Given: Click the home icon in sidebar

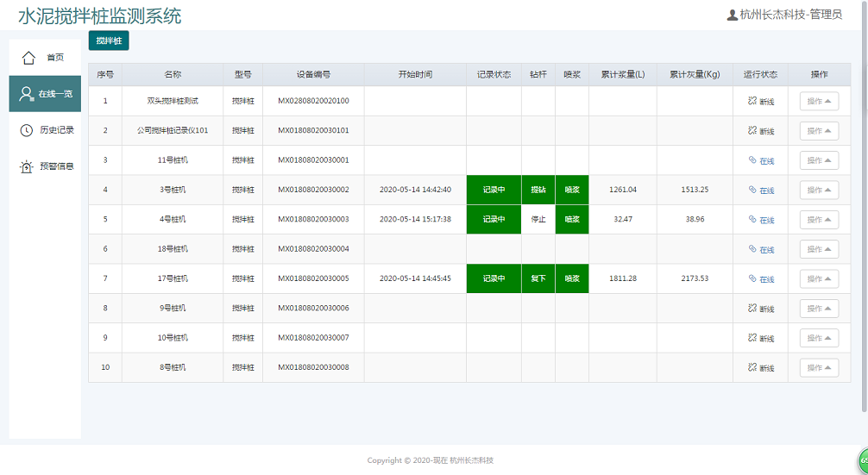Looking at the screenshot, I should tap(28, 58).
